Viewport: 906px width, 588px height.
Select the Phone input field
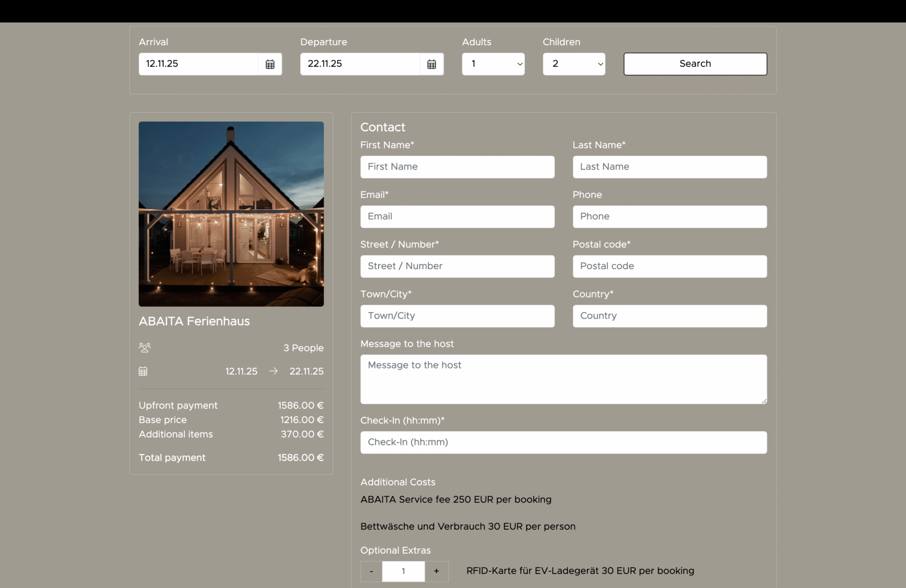(x=670, y=216)
